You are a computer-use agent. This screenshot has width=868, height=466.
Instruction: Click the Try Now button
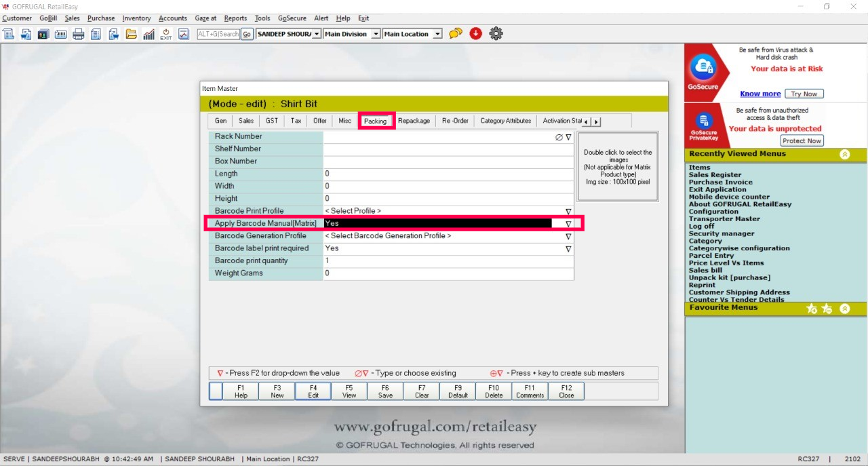point(804,94)
